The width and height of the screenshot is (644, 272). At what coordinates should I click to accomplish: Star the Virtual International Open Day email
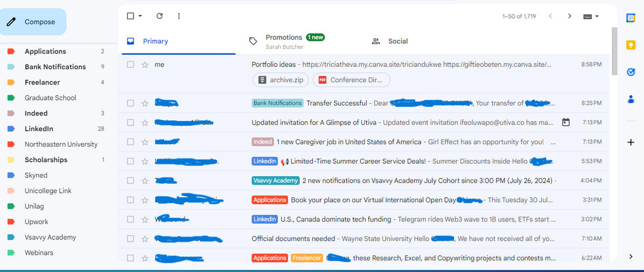click(144, 200)
